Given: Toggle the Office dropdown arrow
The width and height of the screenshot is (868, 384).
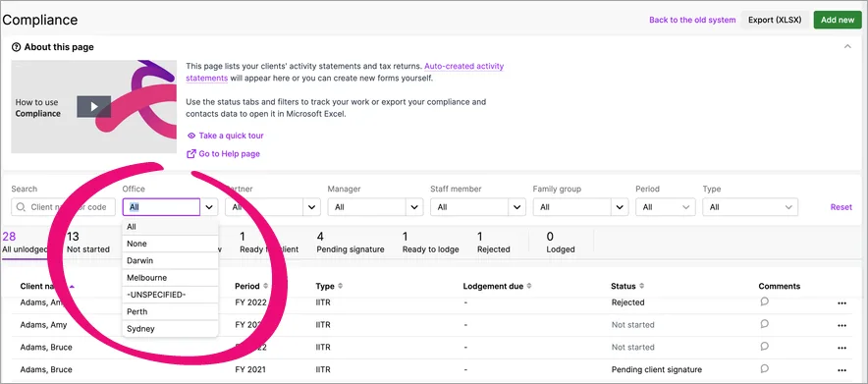Looking at the screenshot, I should coord(209,207).
